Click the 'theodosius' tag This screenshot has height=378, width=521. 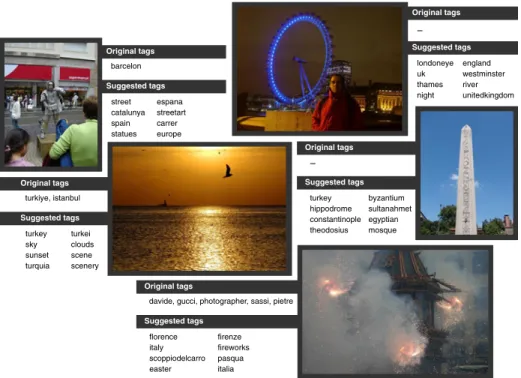coord(329,230)
